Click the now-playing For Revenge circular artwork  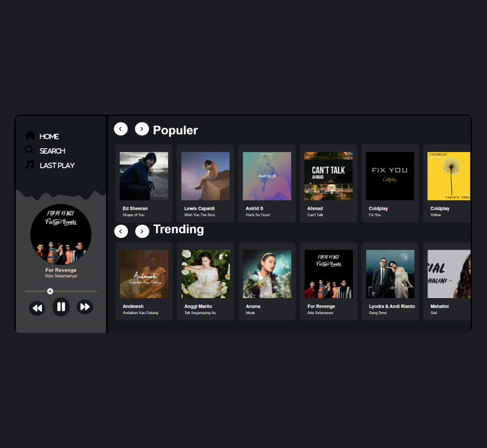[61, 235]
